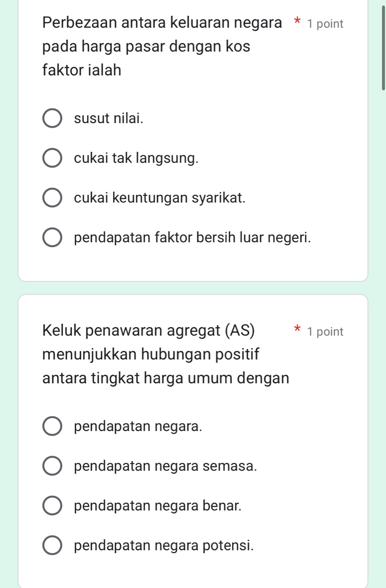
Task: Select the 'susut nilai.' radio button
Action: [x=52, y=118]
